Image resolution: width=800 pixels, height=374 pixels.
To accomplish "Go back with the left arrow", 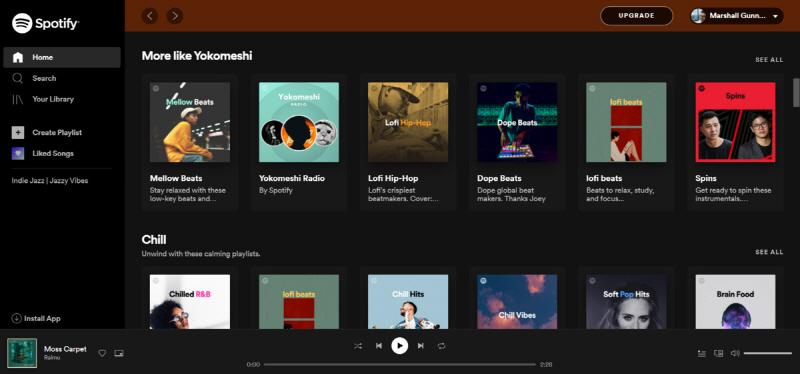I will coord(149,16).
